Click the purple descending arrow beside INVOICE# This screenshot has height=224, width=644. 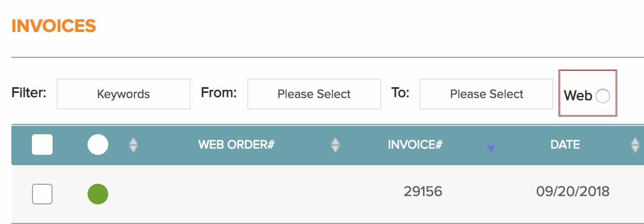coord(490,149)
